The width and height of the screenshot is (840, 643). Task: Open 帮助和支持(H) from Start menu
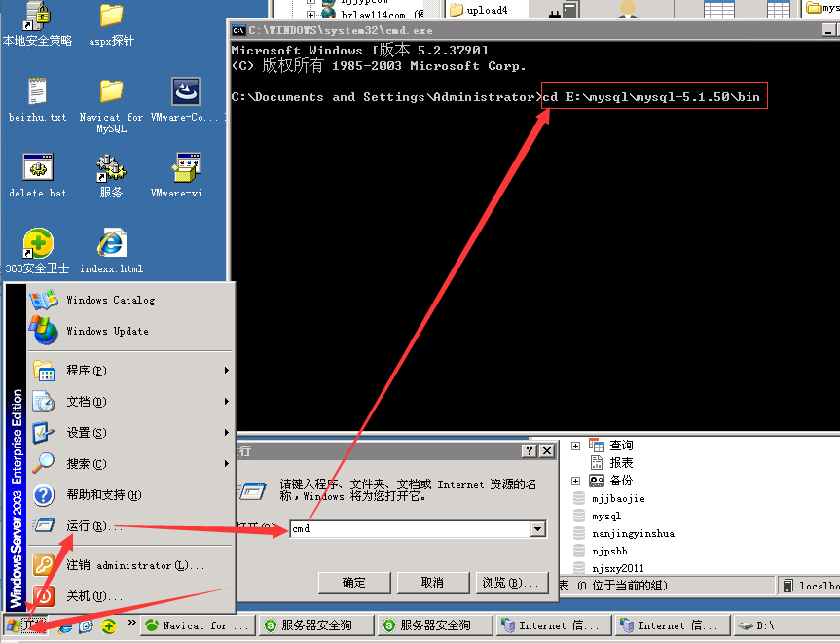130,495
